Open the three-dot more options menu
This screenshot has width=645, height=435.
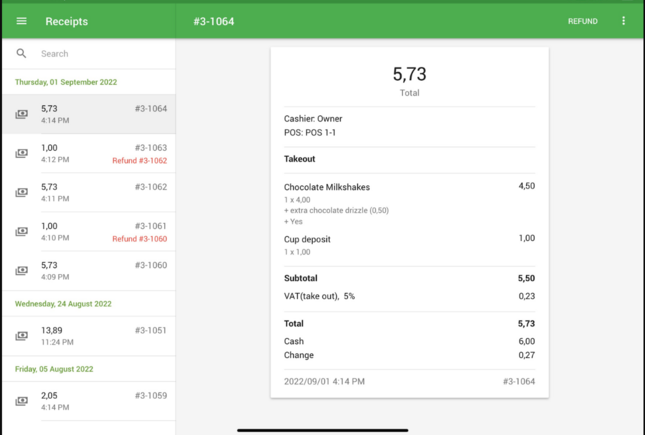click(623, 21)
